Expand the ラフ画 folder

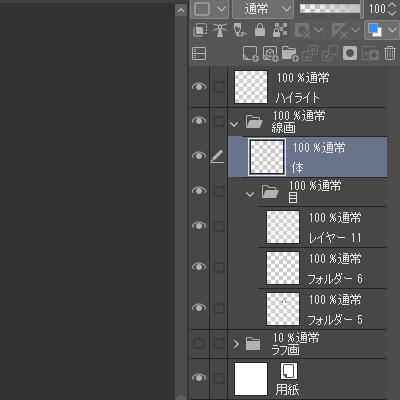pos(236,344)
